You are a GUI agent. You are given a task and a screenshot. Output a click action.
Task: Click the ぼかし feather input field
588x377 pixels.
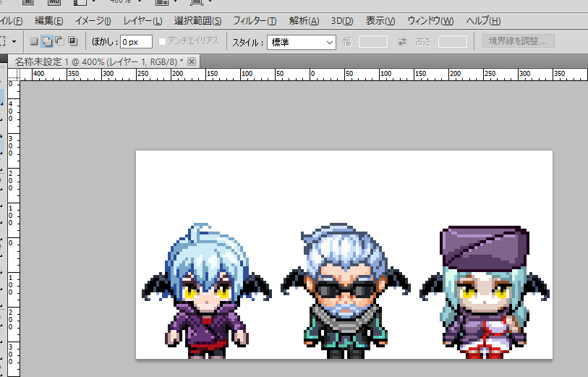tap(137, 42)
